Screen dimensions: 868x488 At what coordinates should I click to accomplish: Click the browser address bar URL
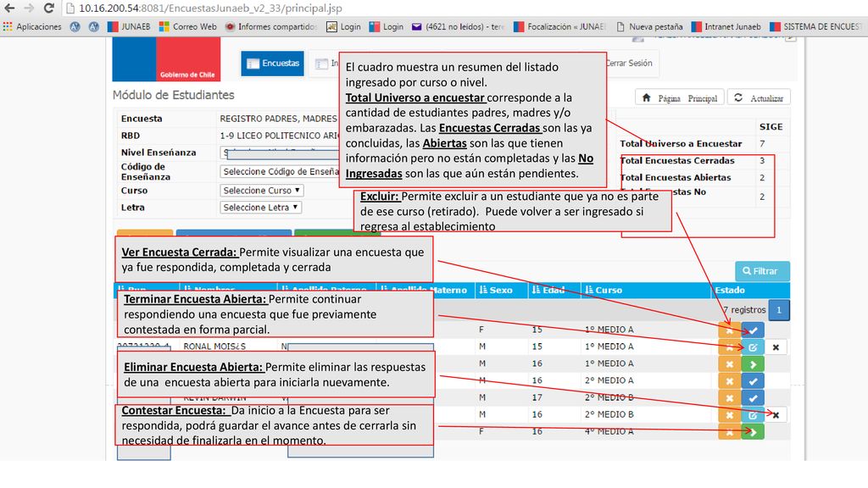210,8
